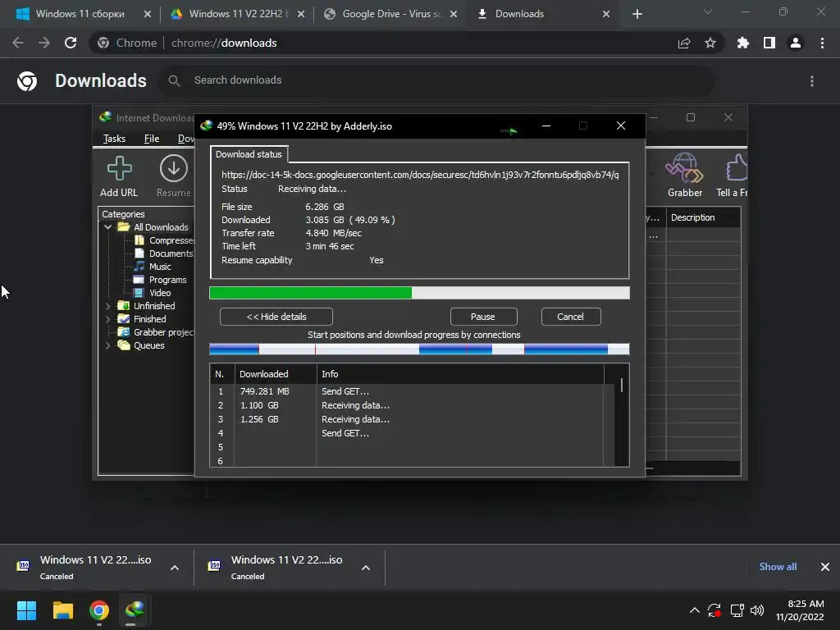Viewport: 840px width, 630px height.
Task: Open options for second canceled iso download
Action: (366, 568)
